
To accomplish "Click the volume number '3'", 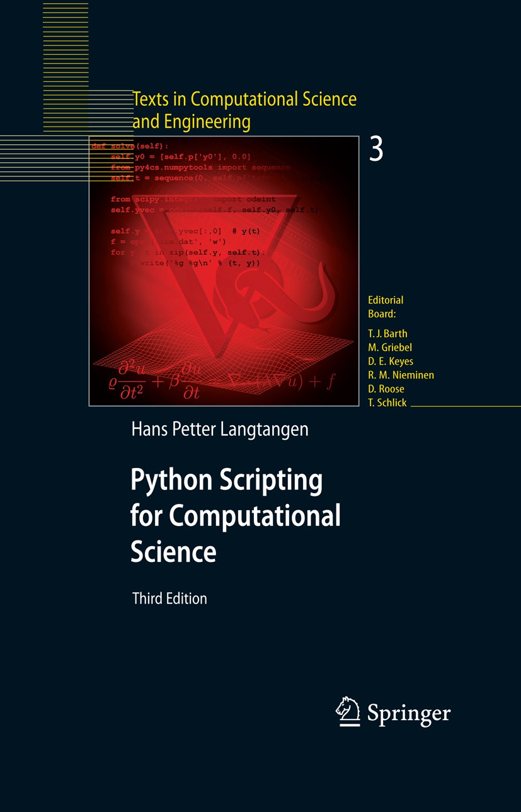I will 376,151.
